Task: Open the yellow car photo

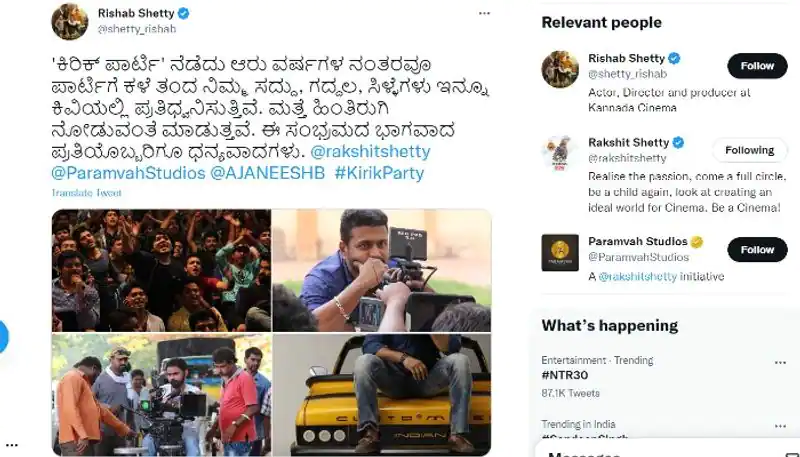Action: 382,394
